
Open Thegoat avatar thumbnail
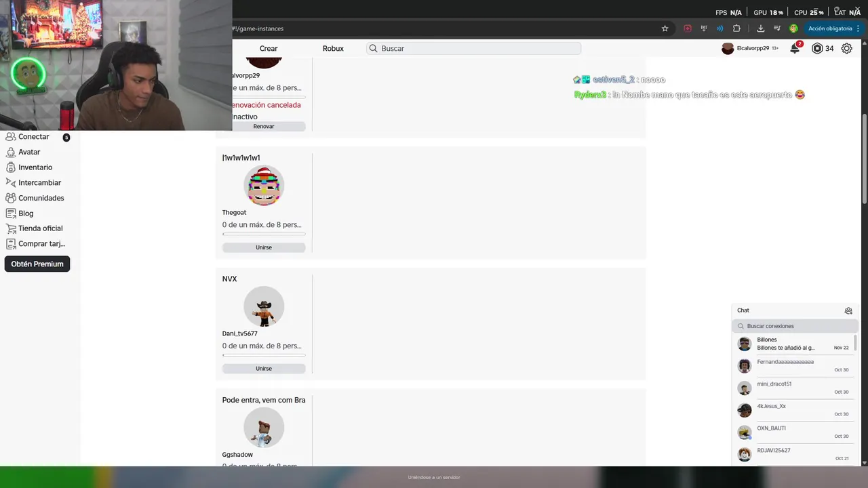[264, 186]
